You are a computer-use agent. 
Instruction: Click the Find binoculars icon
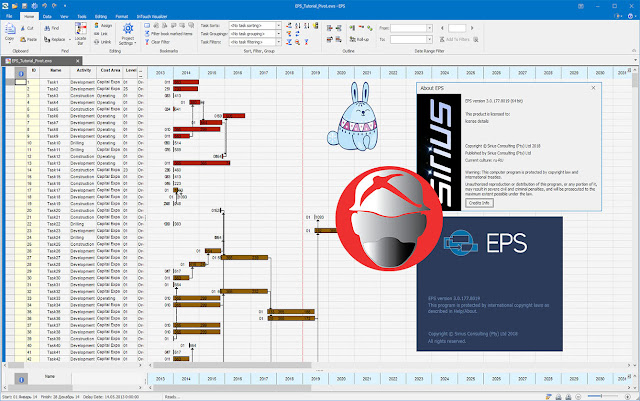(x=47, y=28)
